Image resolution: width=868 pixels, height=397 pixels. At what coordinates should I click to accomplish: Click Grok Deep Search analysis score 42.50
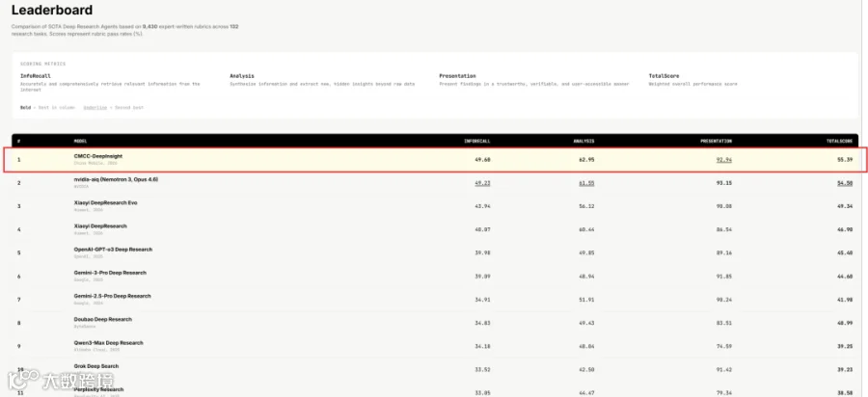(586, 369)
